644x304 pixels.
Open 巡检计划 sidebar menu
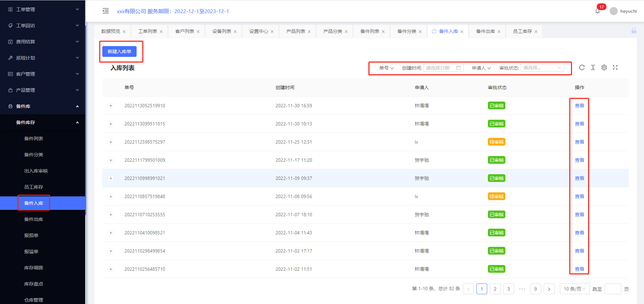coord(43,58)
